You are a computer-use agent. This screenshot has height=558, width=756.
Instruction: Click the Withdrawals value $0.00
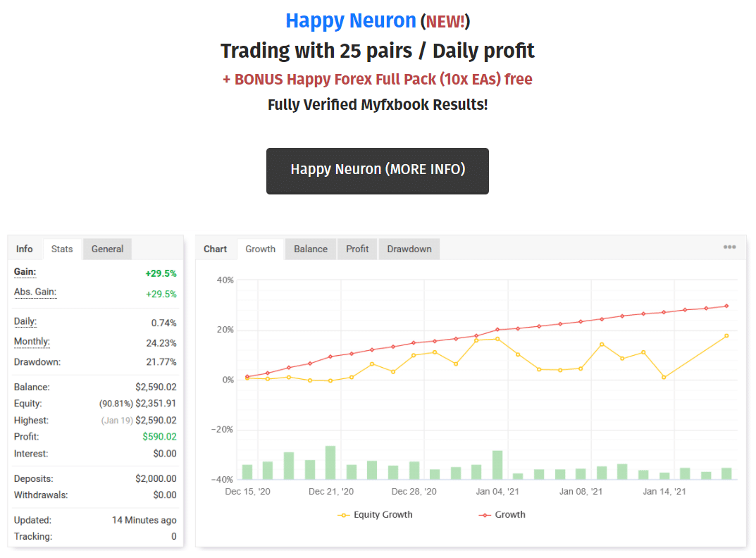[x=165, y=495]
